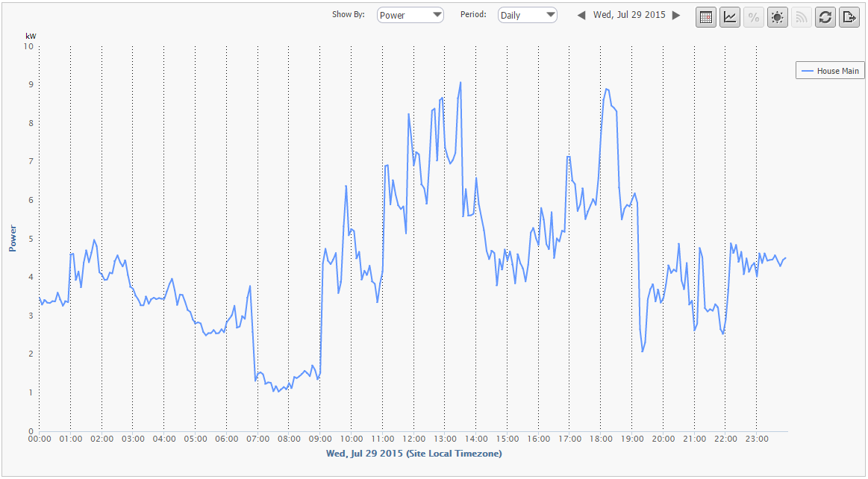The image size is (868, 479).
Task: Click the 07:00 time axis label
Action: [x=257, y=439]
